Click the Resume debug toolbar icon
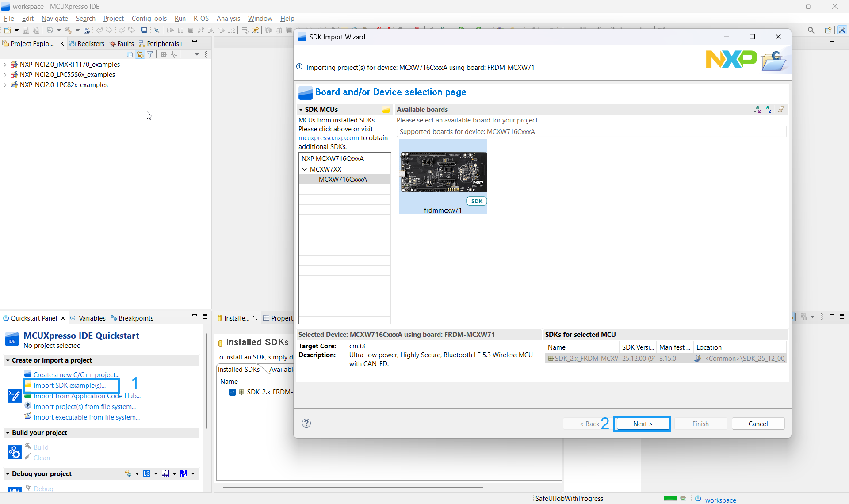The height and width of the screenshot is (504, 849). coord(170,30)
